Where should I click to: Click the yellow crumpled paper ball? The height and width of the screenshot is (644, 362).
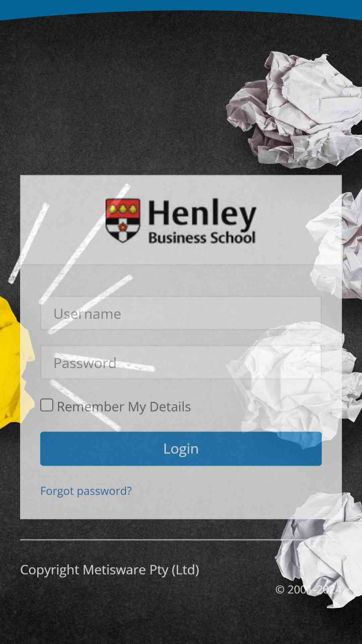pos(15,362)
